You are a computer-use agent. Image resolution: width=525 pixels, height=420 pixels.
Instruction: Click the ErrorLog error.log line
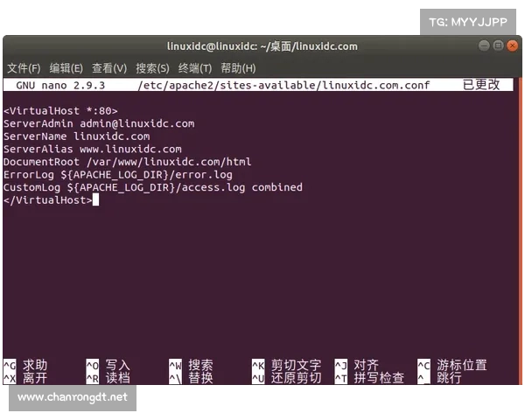click(118, 174)
